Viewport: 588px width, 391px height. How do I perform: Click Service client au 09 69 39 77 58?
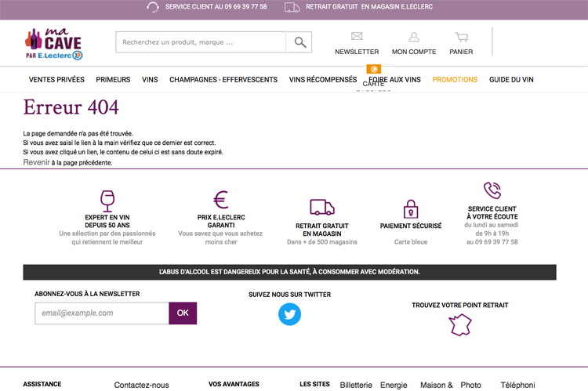216,7
